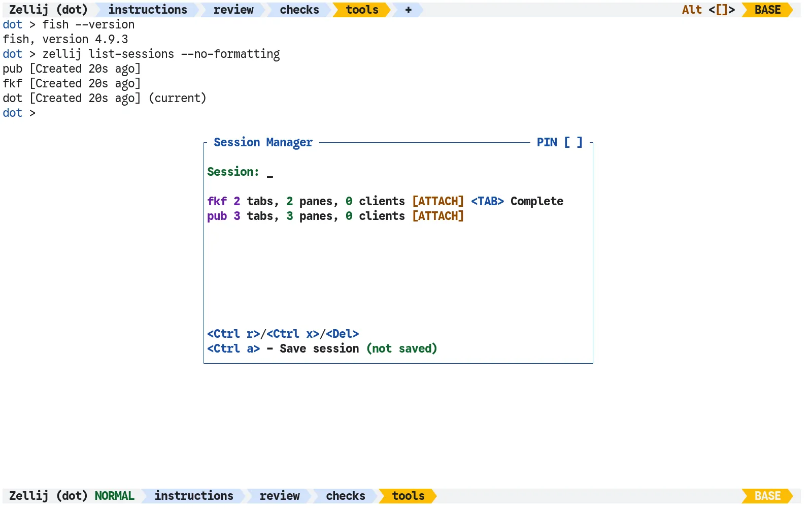Click the 'fish, version 4.9.3' output
This screenshot has height=508, width=812.
click(65, 39)
